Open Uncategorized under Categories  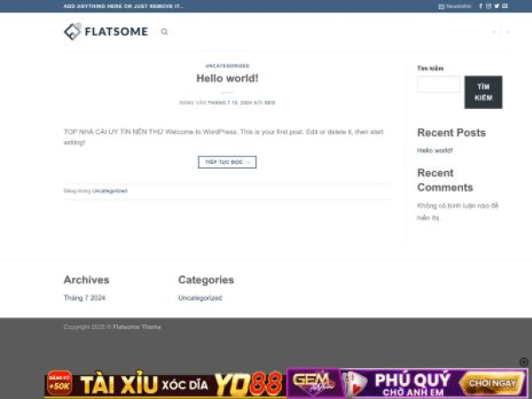tap(199, 298)
